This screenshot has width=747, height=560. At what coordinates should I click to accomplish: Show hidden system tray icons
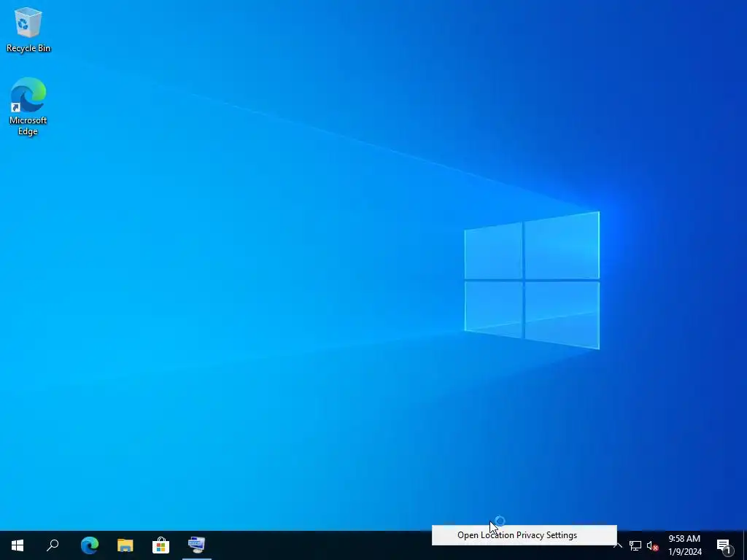coord(618,545)
